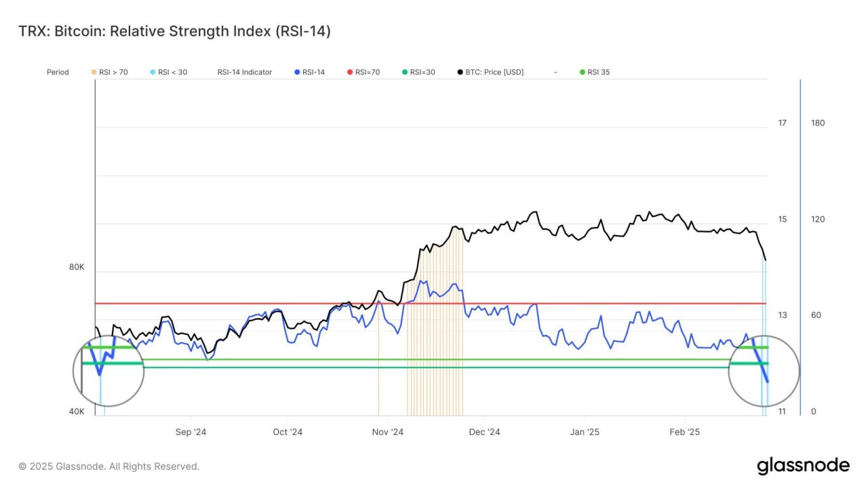The height and width of the screenshot is (488, 868).
Task: Click the Dec '24 axis label
Action: click(485, 432)
